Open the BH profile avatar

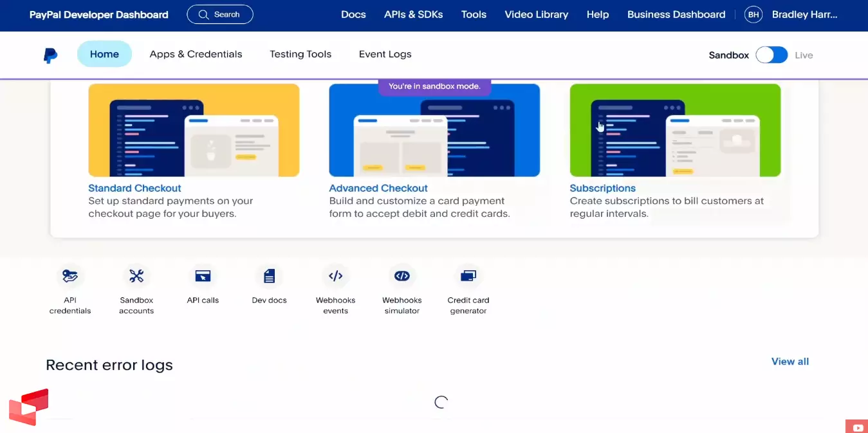tap(753, 14)
